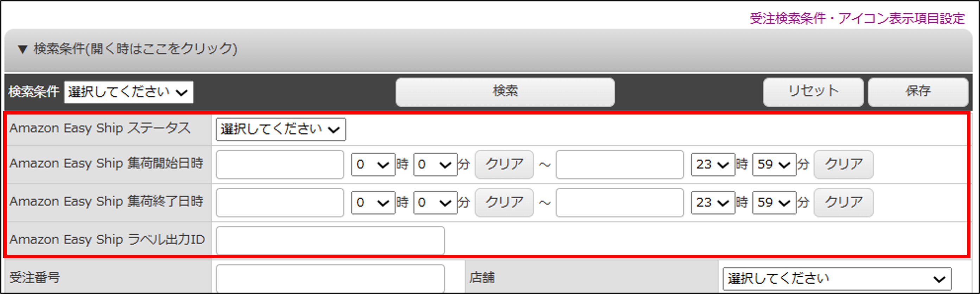The height and width of the screenshot is (294, 980).
Task: Open the hour dropdown showing 23 for 集荷終了日時
Action: (712, 202)
